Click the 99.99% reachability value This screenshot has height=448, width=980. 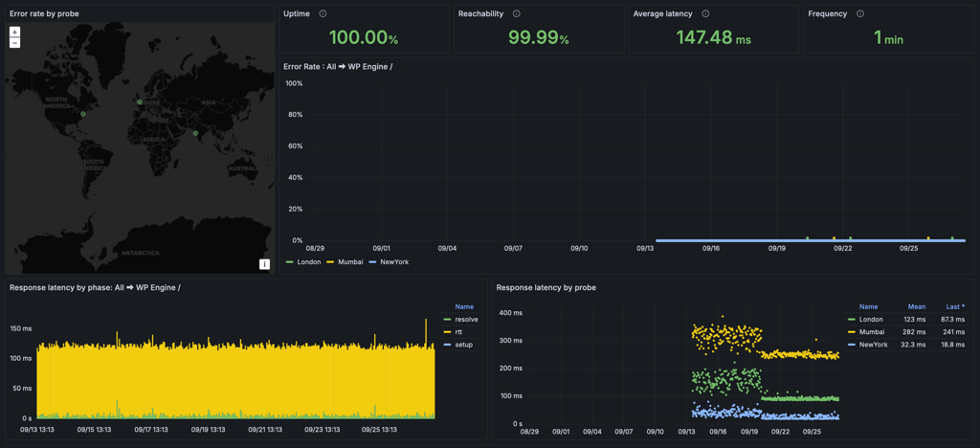pos(538,37)
